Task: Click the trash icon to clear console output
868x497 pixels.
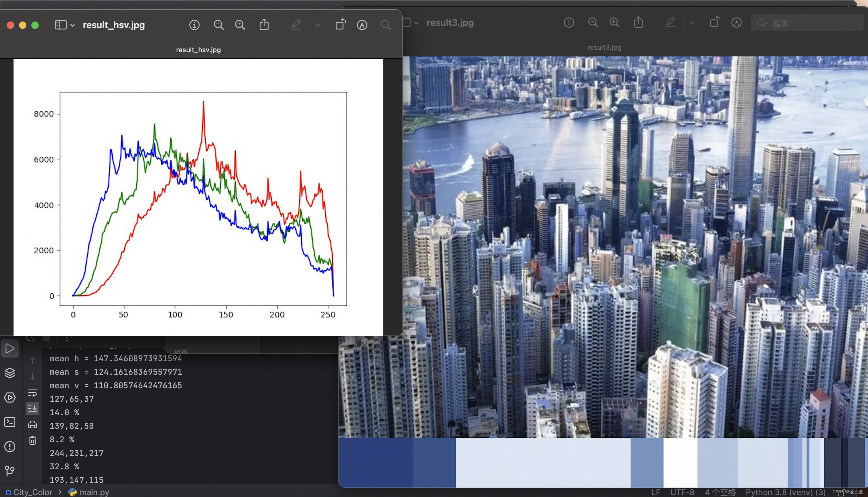Action: (33, 441)
